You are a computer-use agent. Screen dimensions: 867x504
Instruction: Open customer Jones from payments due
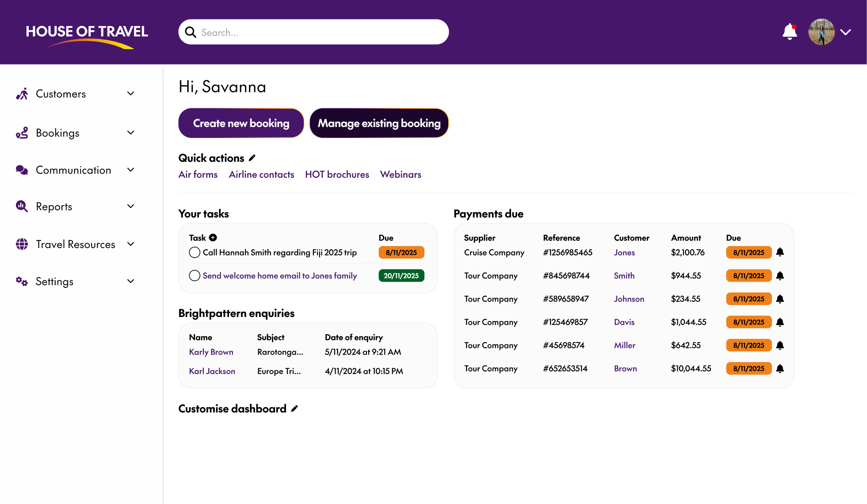[x=624, y=252]
